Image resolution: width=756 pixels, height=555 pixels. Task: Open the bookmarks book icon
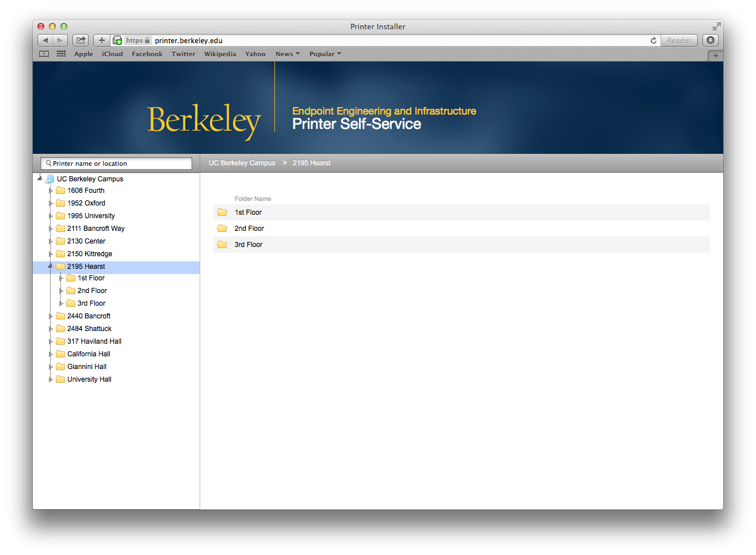[x=44, y=54]
